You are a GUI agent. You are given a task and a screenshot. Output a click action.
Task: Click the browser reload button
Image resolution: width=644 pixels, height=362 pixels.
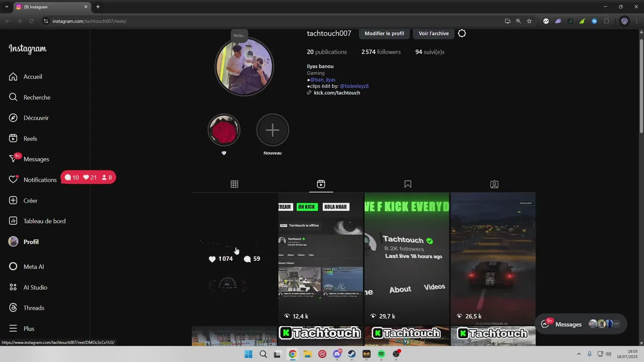[x=31, y=21]
